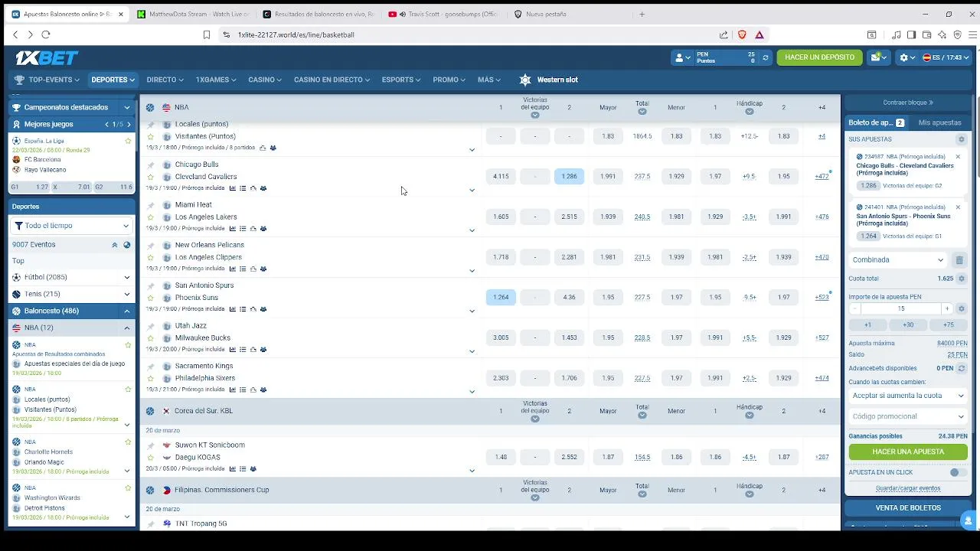Screen dimensions: 980x551
Task: Open Cuota total settings gear
Action: (x=962, y=279)
